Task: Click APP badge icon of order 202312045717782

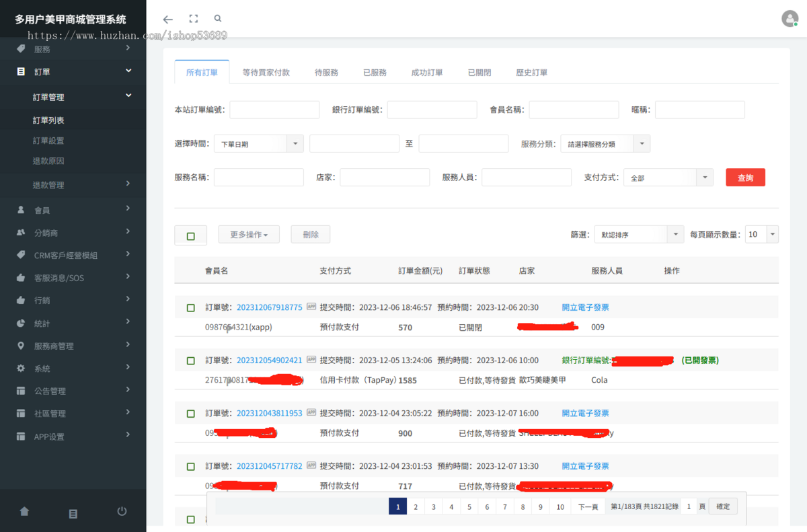Action: point(311,465)
